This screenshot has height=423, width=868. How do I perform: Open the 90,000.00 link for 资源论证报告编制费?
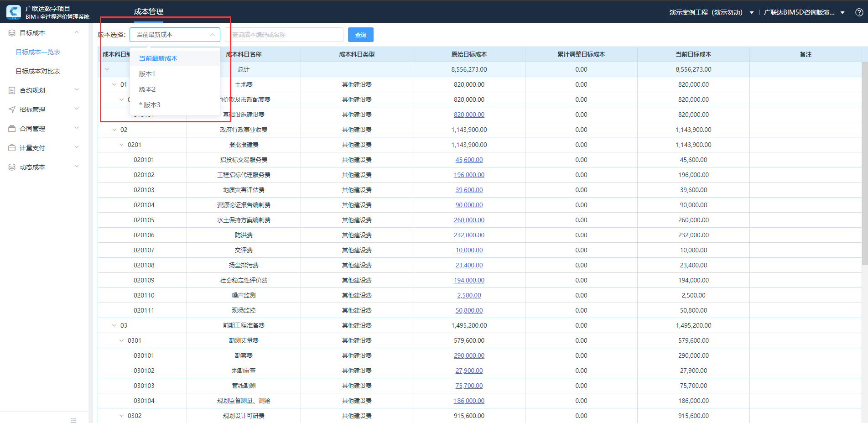click(x=469, y=205)
